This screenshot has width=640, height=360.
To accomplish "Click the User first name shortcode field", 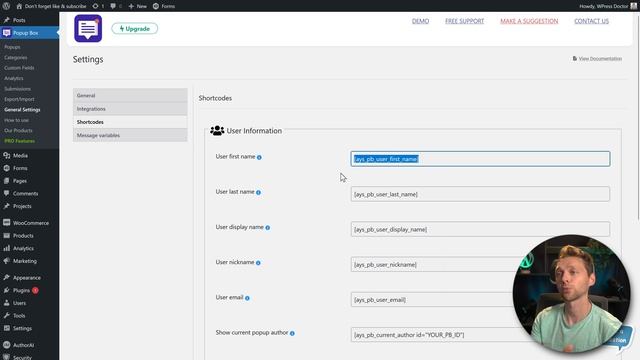I will point(480,159).
